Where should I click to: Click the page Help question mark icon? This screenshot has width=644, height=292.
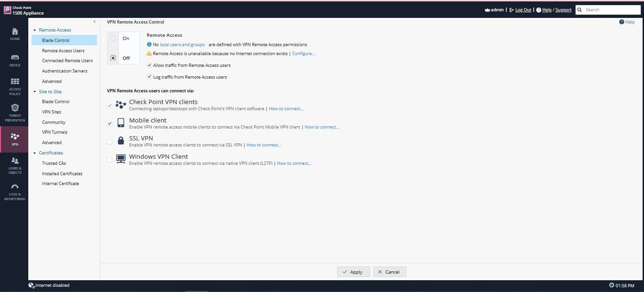coord(621,22)
